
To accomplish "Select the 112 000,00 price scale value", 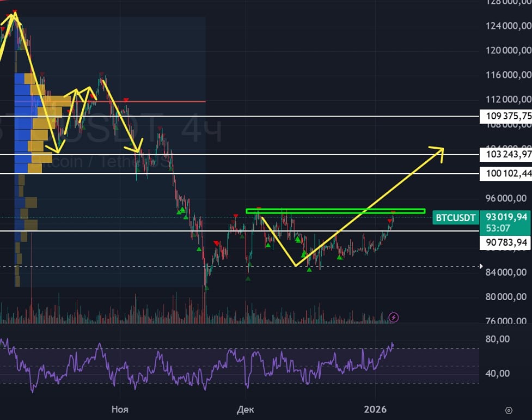I will coord(509,100).
